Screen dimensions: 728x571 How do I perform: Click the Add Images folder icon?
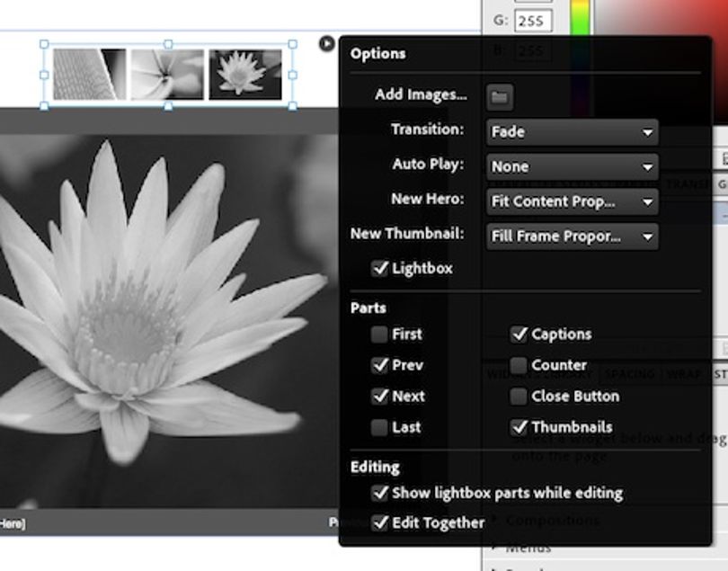click(500, 98)
